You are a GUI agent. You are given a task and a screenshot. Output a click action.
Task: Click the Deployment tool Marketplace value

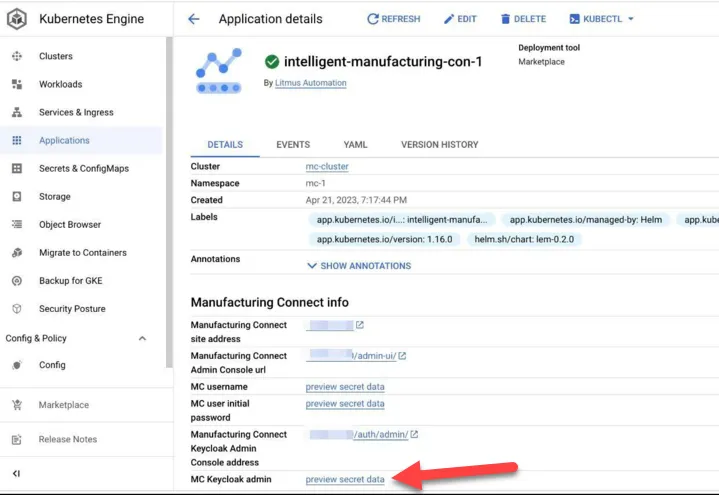(x=542, y=62)
